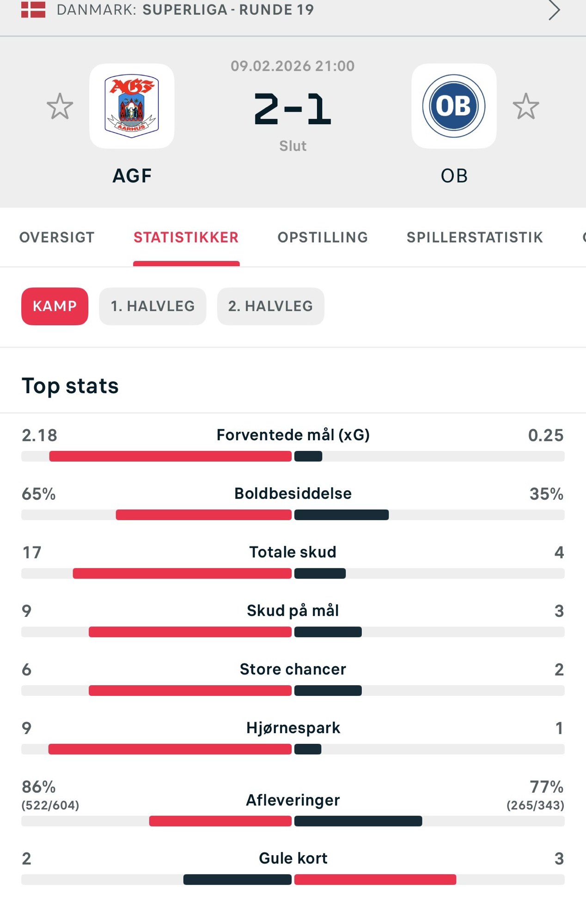
Task: Show 2. Halvleg statistics
Action: pyautogui.click(x=270, y=306)
